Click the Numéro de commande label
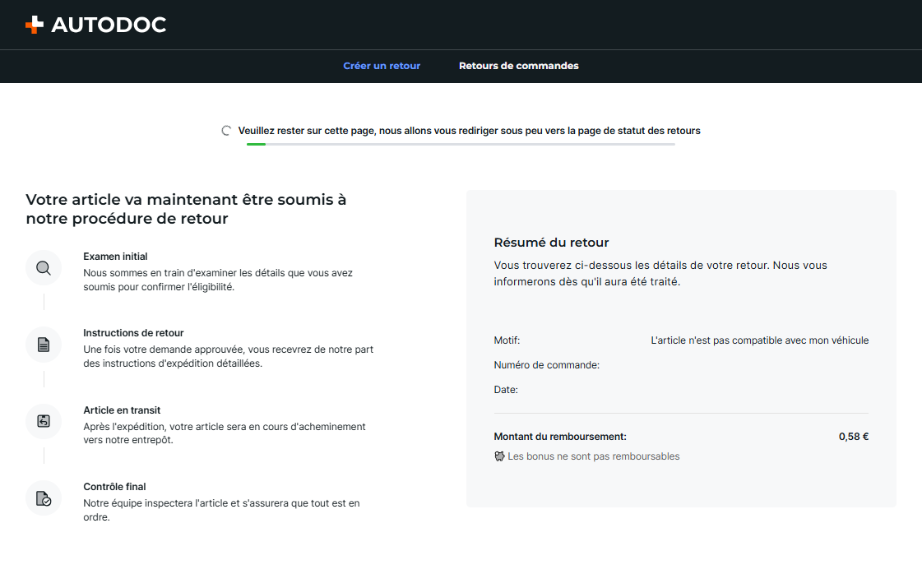 point(546,365)
